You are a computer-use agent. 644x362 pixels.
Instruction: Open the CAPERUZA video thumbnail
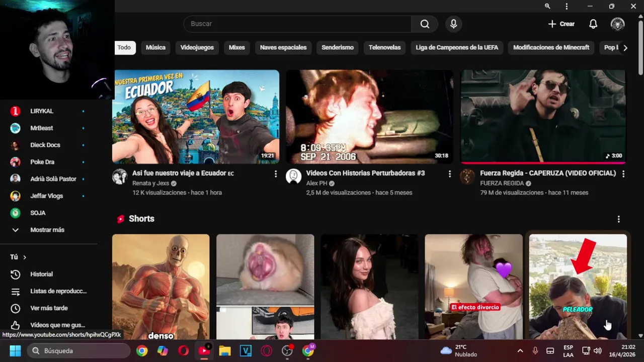pos(543,117)
